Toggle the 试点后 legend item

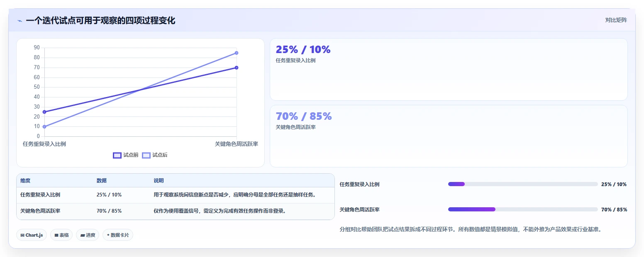[155, 155]
